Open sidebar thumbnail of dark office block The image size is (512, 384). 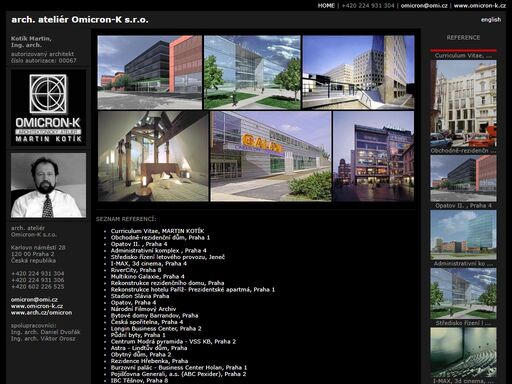463,178
